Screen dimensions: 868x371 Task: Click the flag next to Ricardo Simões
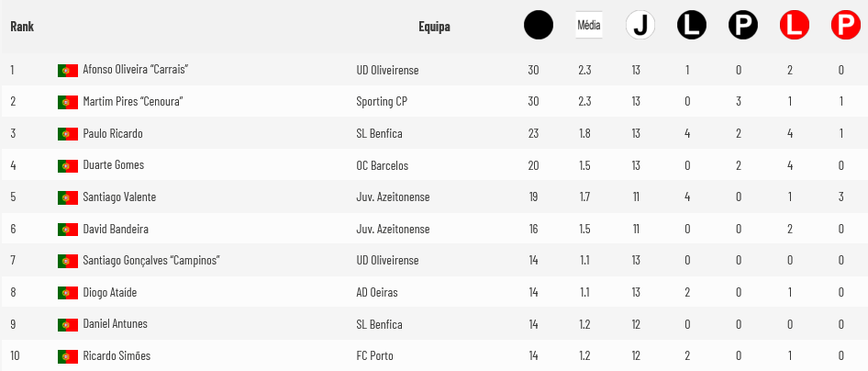click(x=68, y=356)
